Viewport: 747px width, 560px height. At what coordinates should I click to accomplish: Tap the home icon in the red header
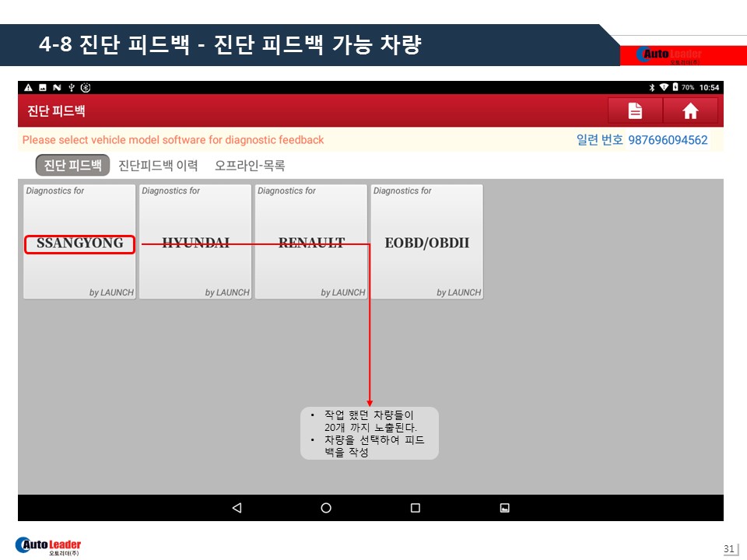tap(690, 111)
